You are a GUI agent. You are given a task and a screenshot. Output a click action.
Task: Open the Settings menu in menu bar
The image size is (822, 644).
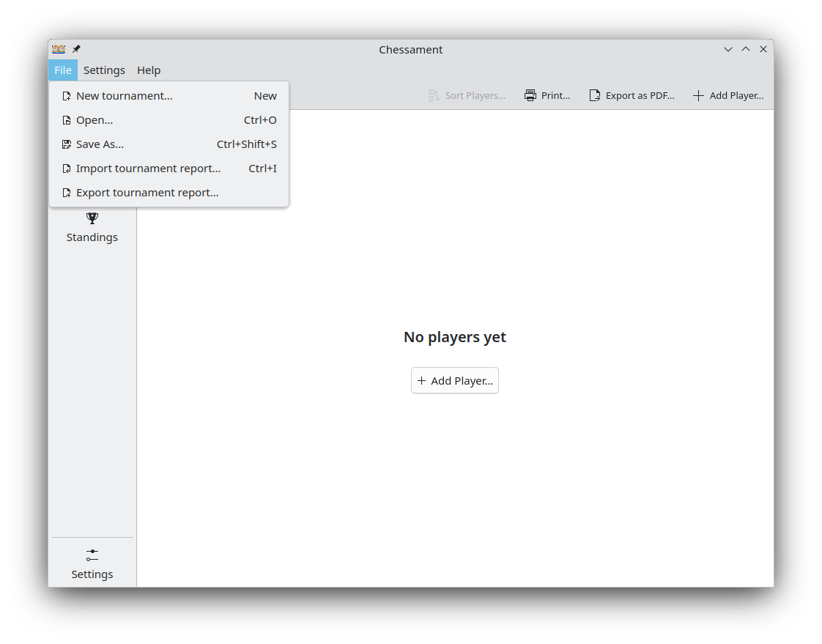(104, 70)
